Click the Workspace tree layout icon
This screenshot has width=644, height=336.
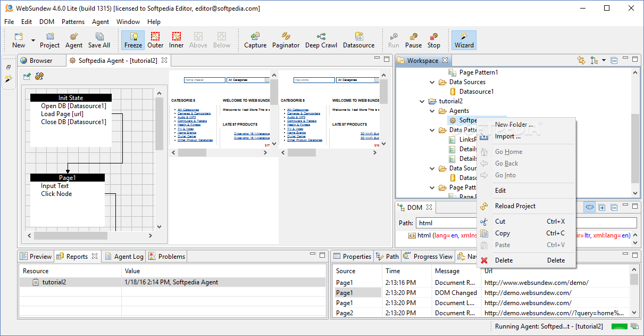coord(595,60)
